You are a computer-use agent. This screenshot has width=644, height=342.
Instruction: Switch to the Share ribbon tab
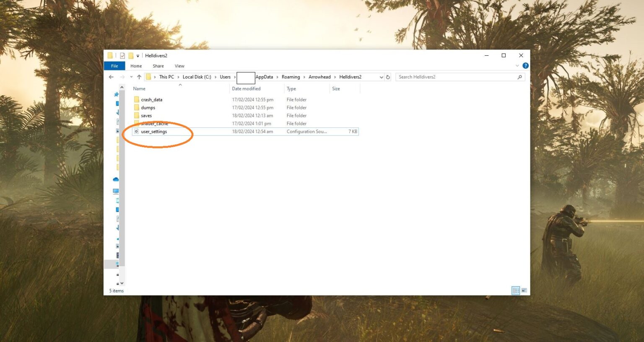click(x=158, y=66)
